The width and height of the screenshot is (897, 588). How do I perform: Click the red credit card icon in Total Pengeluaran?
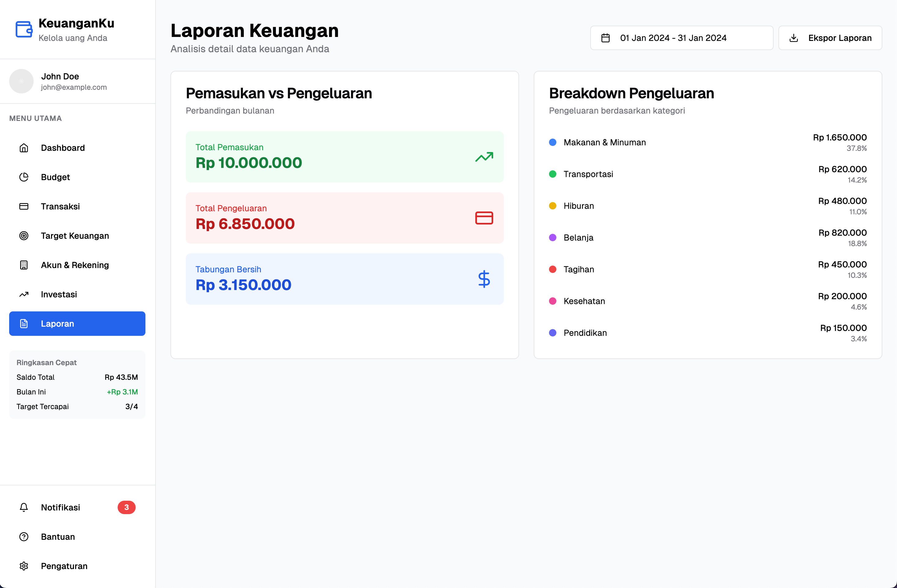484,218
